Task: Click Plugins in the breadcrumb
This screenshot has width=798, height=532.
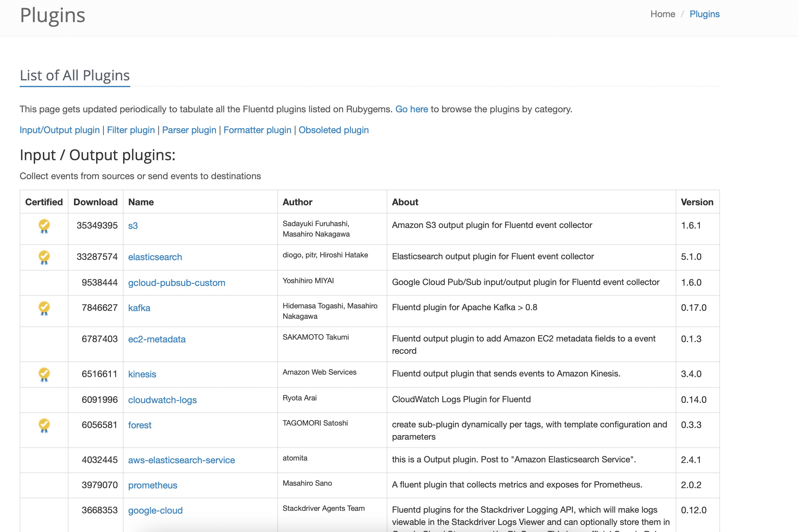Action: (x=704, y=14)
